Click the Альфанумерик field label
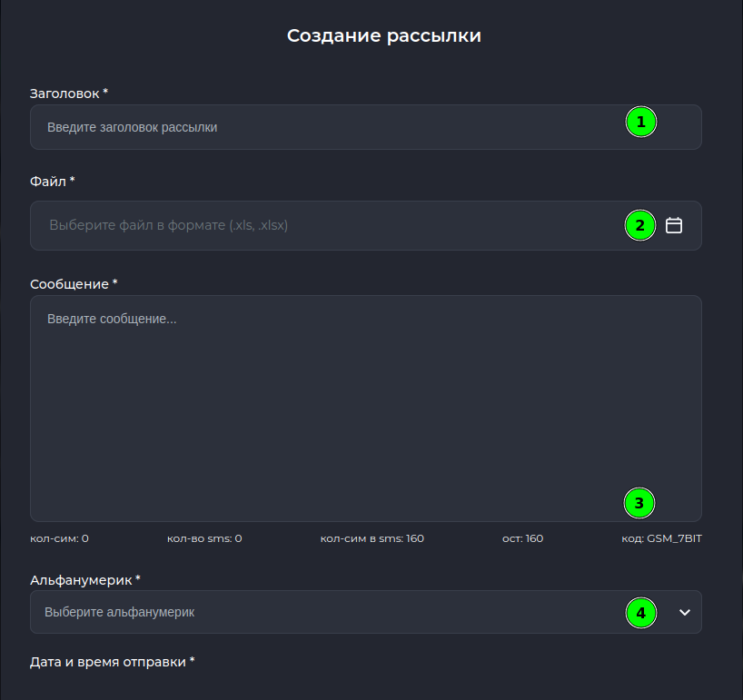 coord(74,578)
